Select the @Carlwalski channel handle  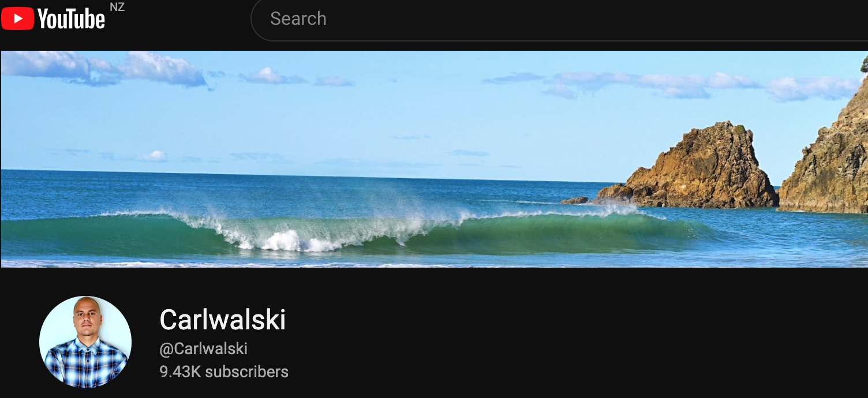[x=204, y=349]
